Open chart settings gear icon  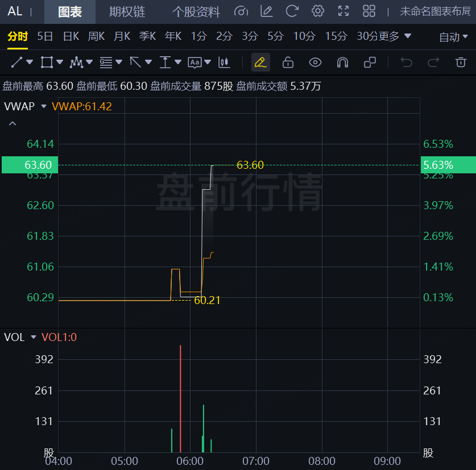318,11
